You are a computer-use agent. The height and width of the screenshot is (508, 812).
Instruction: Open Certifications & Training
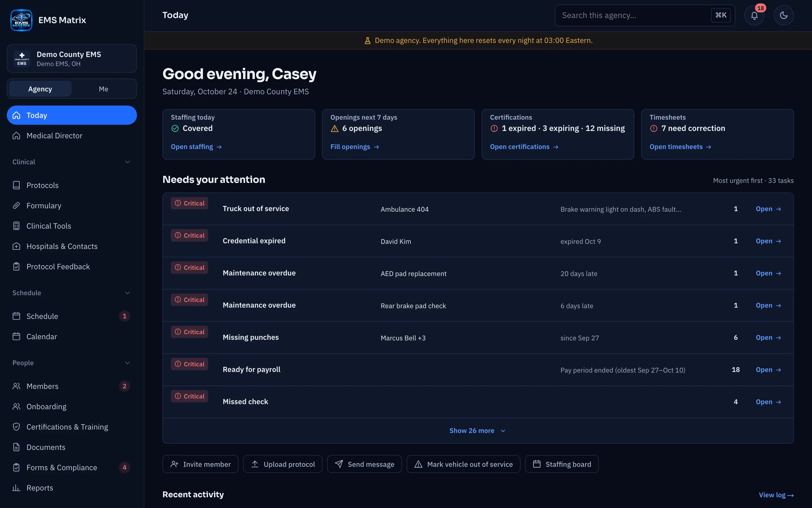coord(72,427)
